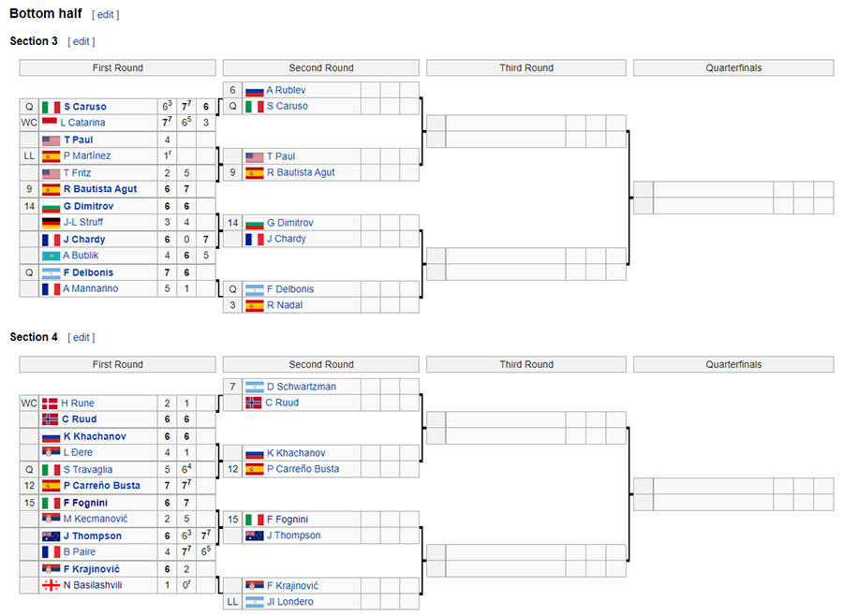Click Norwegian flag beside C Ruud second round
Screen dimensions: 843x616
tap(253, 403)
